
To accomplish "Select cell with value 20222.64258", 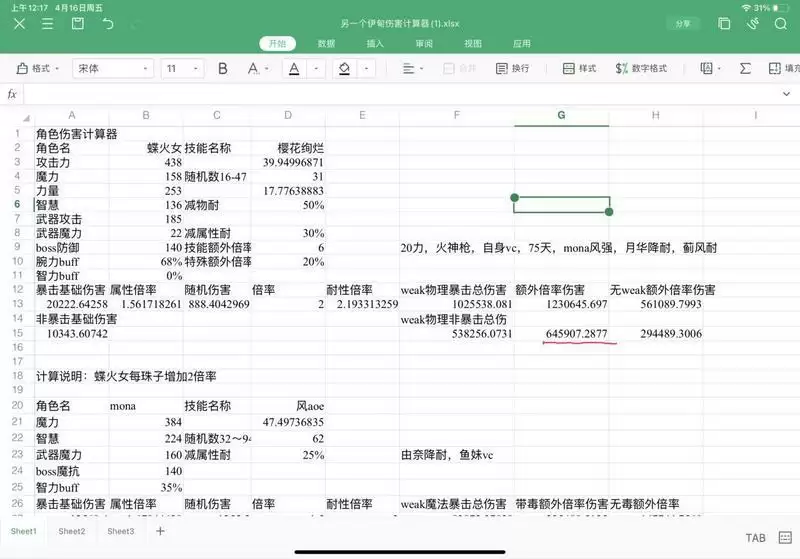I will click(72, 304).
